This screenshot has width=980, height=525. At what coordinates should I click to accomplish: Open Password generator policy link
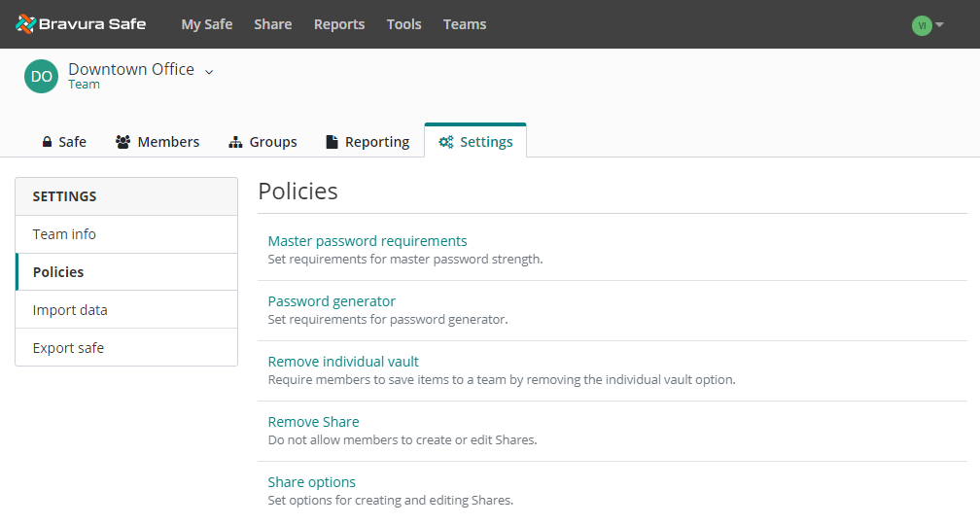point(332,301)
